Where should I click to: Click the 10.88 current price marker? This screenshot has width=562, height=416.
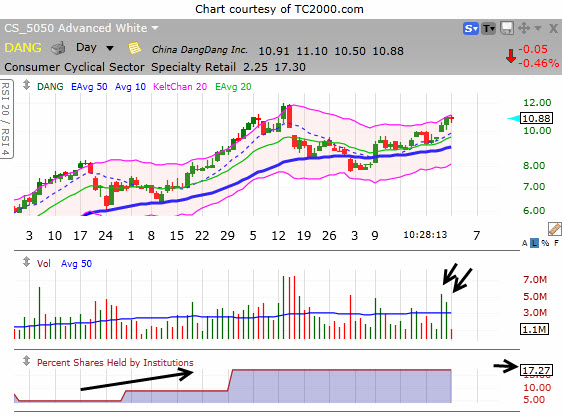point(537,118)
